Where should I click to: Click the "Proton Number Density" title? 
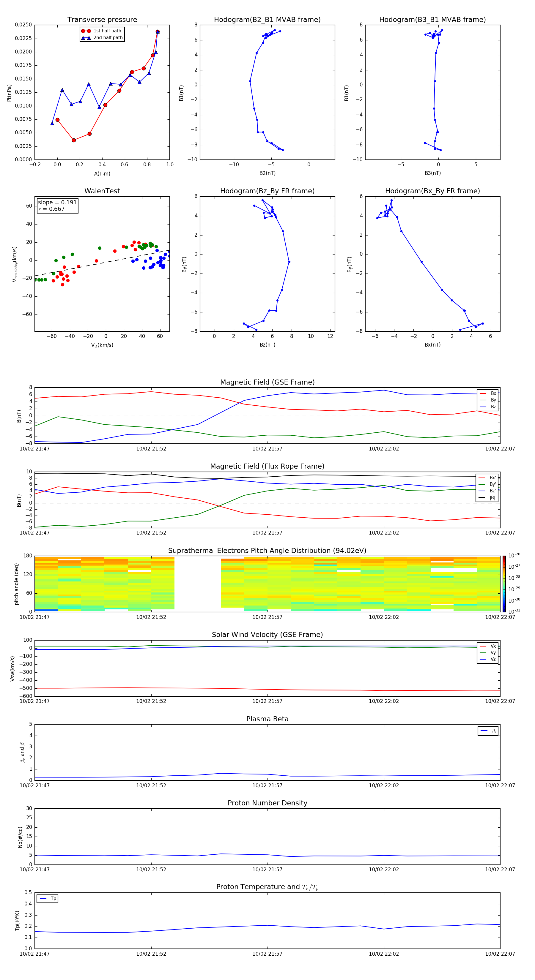(x=267, y=803)
